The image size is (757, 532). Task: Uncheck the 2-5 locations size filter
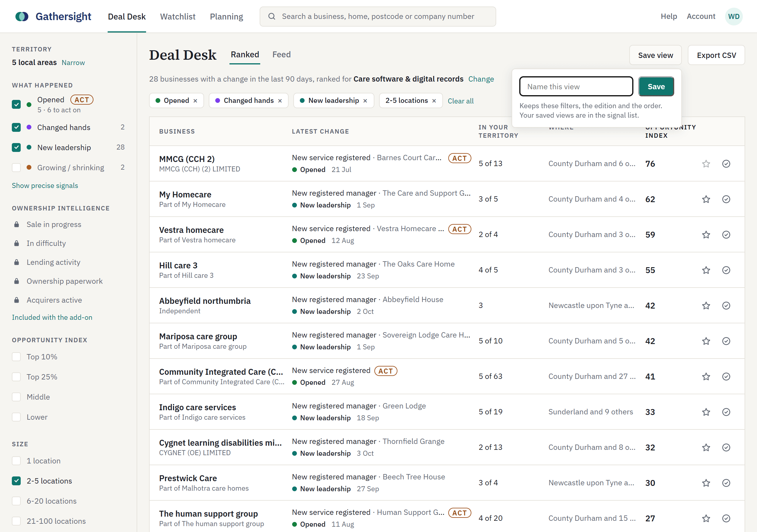(16, 481)
